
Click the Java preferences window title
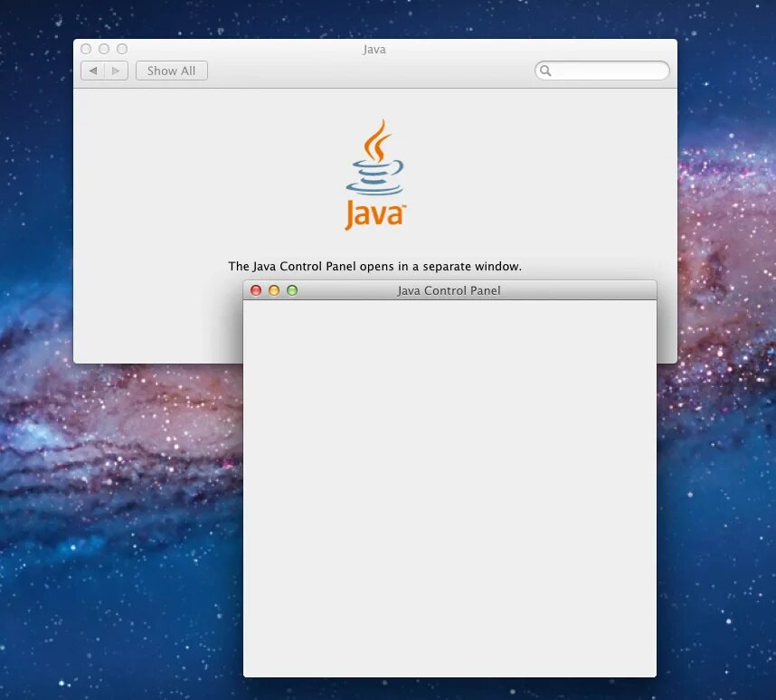[x=374, y=50]
